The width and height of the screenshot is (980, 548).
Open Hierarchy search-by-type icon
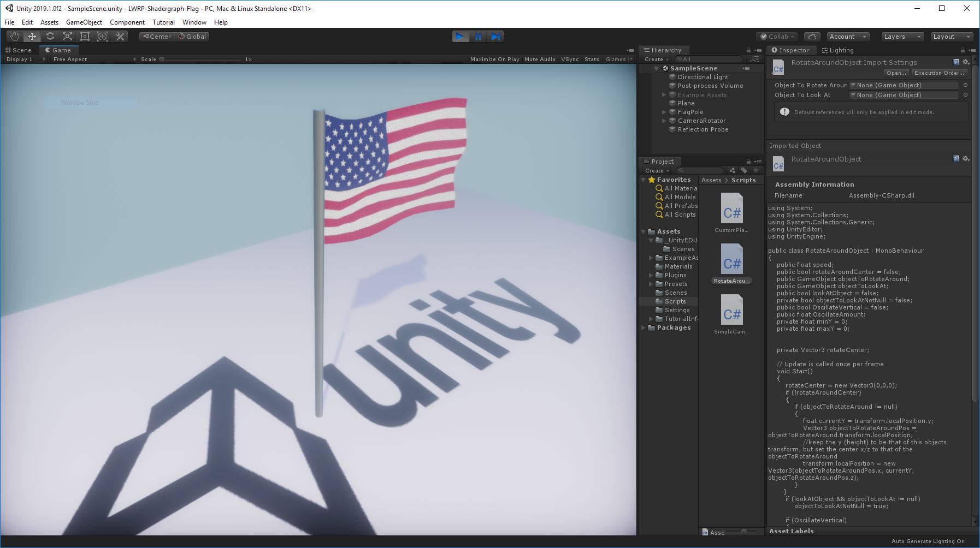[755, 59]
